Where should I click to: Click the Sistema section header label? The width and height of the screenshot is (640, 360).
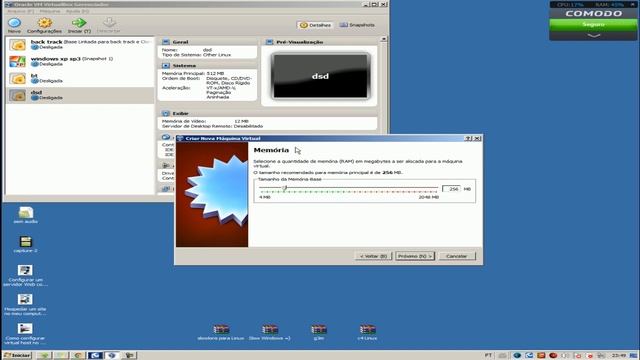(x=184, y=66)
